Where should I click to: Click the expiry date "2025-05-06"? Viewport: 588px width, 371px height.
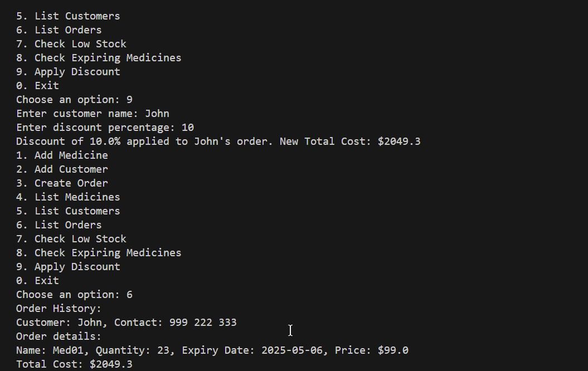tap(291, 350)
